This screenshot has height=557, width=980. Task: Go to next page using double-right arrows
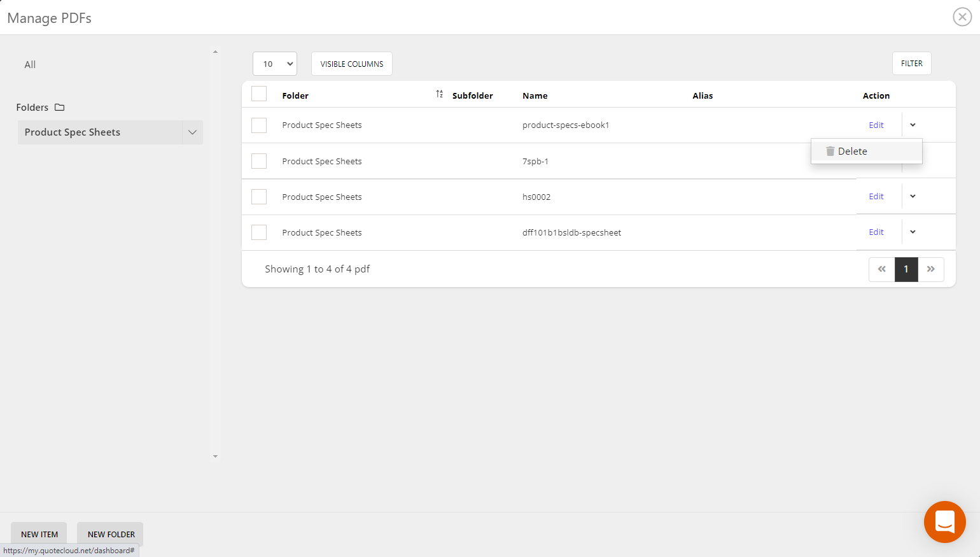tap(930, 269)
